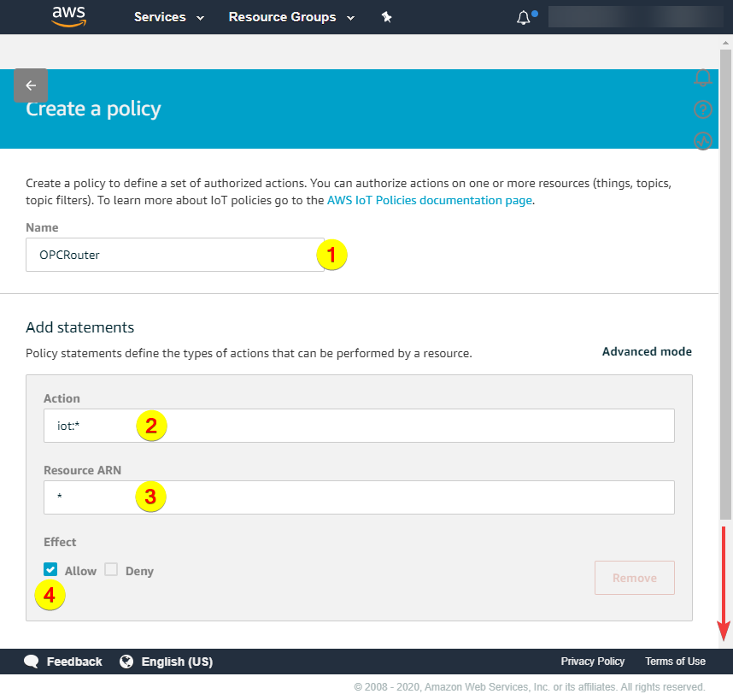Click the Feedback speech bubble icon
This screenshot has height=700, width=733.
[x=32, y=661]
